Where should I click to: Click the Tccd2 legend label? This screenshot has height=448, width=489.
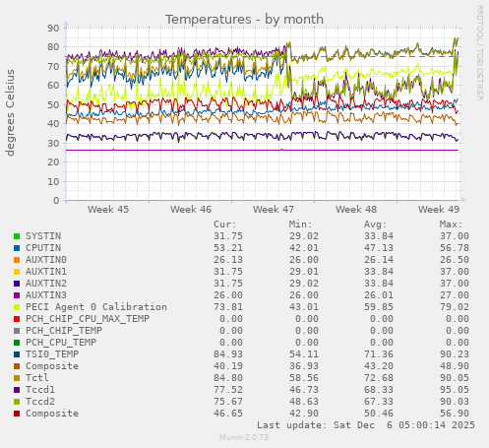pos(40,402)
